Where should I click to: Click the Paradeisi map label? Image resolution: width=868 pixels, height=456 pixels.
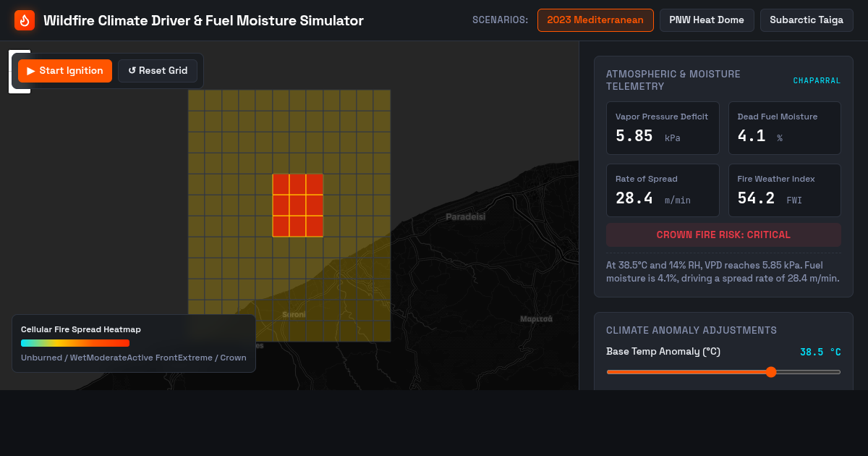point(465,217)
